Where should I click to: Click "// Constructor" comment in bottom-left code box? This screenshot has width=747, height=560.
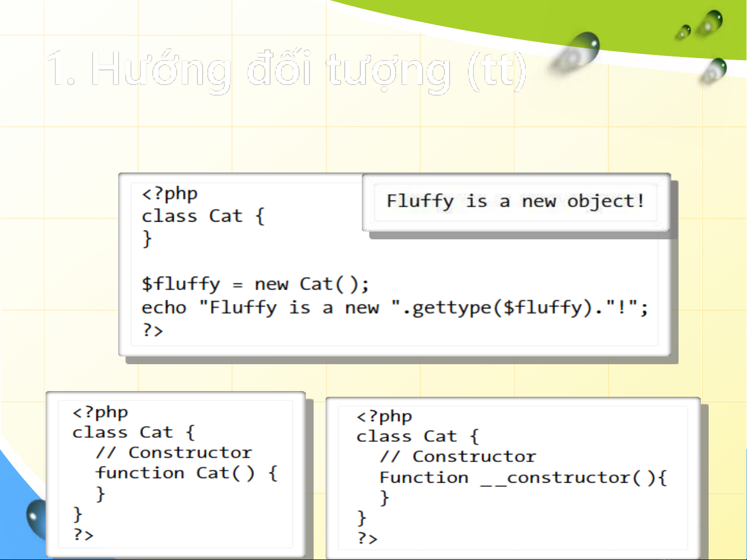pyautogui.click(x=174, y=453)
